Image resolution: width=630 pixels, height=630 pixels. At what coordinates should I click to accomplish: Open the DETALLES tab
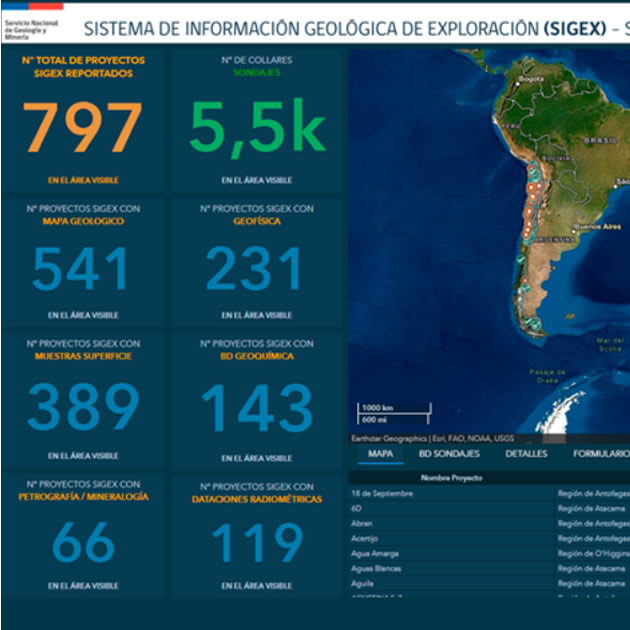tap(526, 454)
